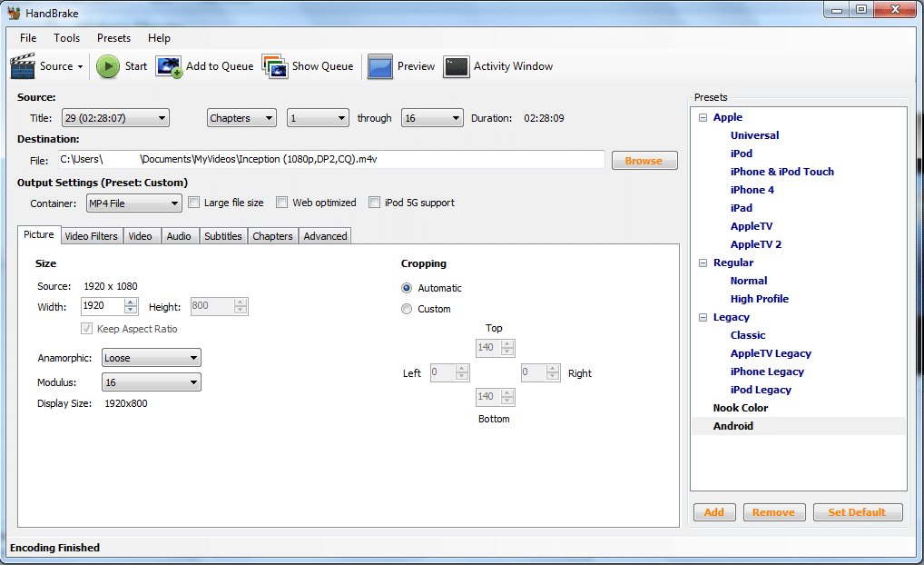The height and width of the screenshot is (565, 924).
Task: Click the Set Default button
Action: coord(858,512)
